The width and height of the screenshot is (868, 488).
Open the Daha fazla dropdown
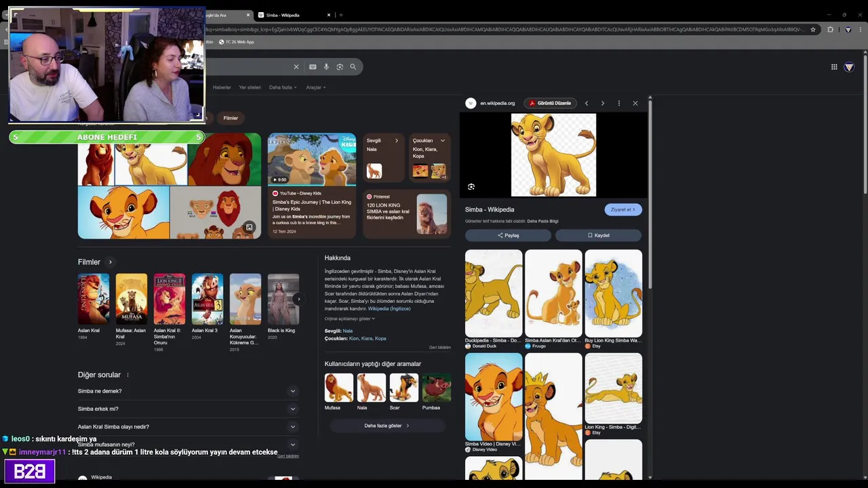pyautogui.click(x=282, y=87)
